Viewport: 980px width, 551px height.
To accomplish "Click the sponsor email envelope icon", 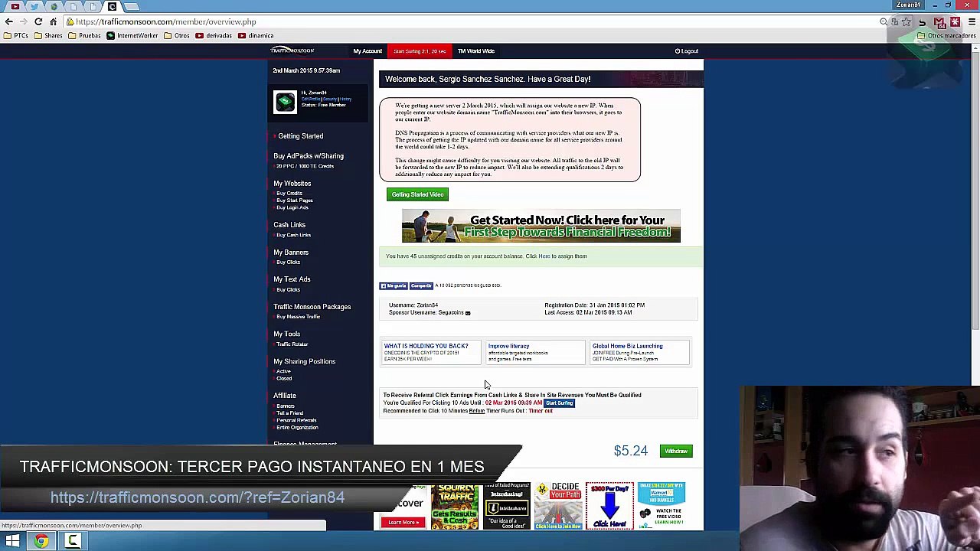I will (468, 313).
